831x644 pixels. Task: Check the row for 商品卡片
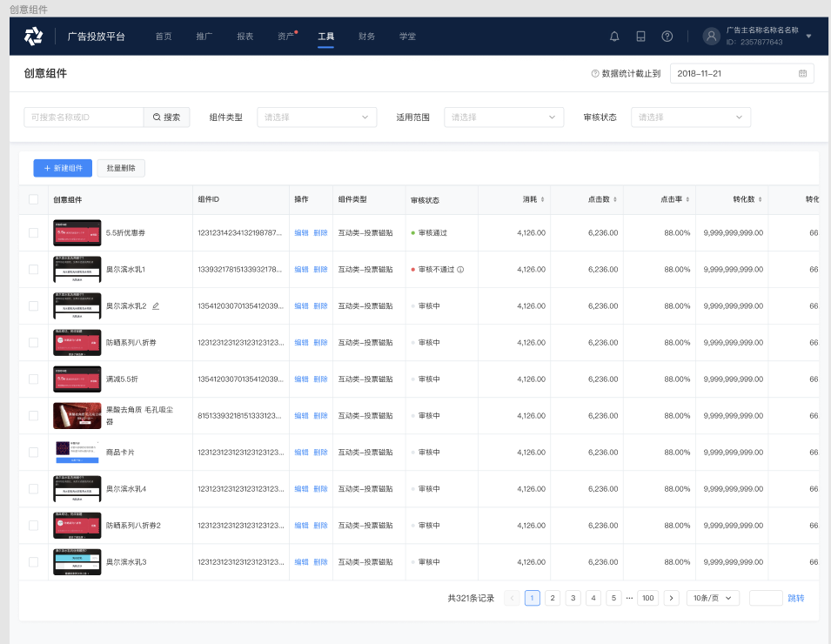33,453
